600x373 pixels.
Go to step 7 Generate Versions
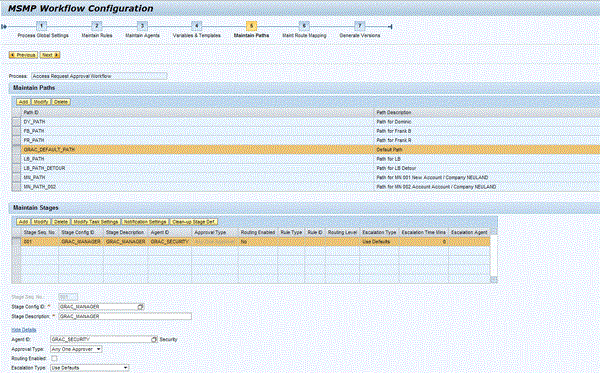click(x=360, y=26)
